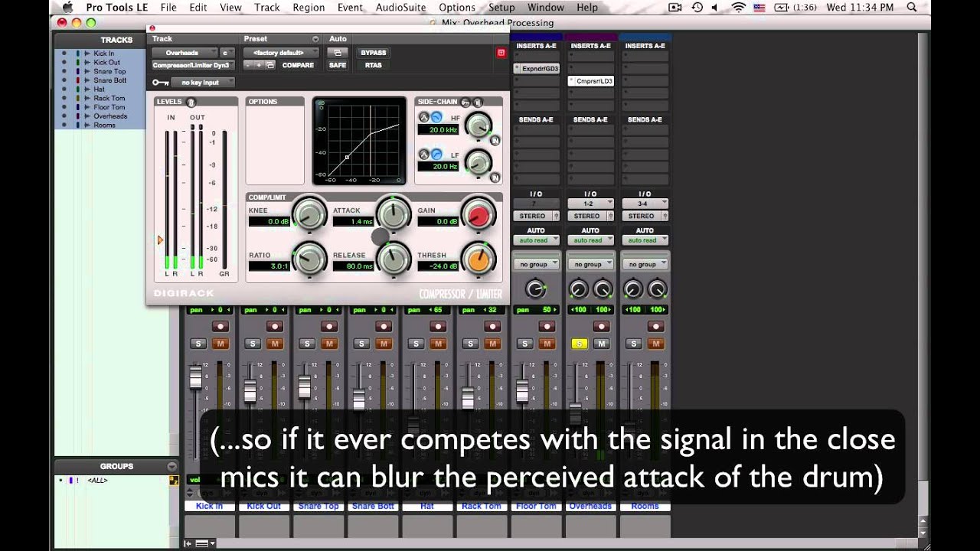
Task: Open the Cmprsr/LD3 insert
Action: [590, 80]
